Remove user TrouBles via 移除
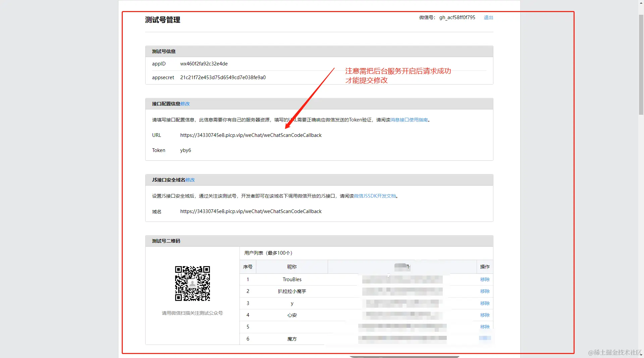 pyautogui.click(x=485, y=279)
